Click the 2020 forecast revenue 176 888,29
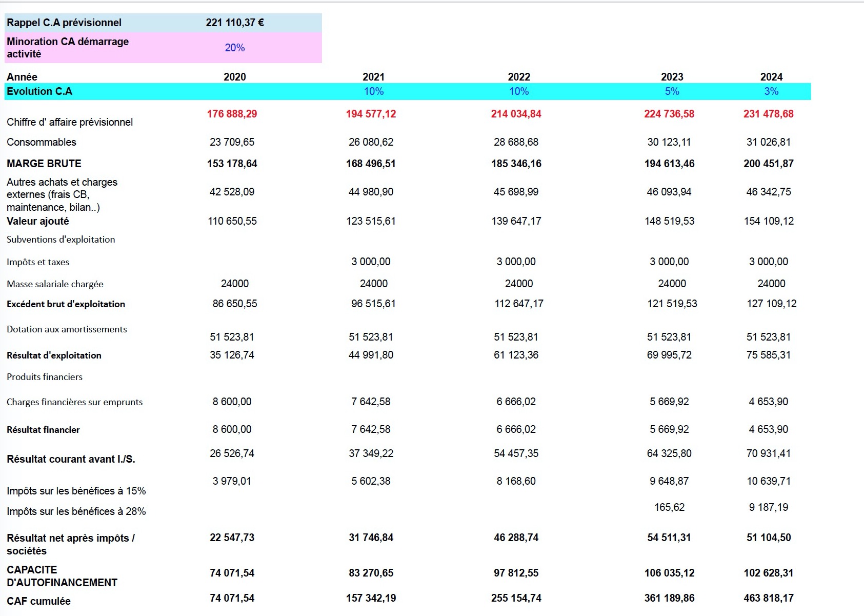 (232, 114)
